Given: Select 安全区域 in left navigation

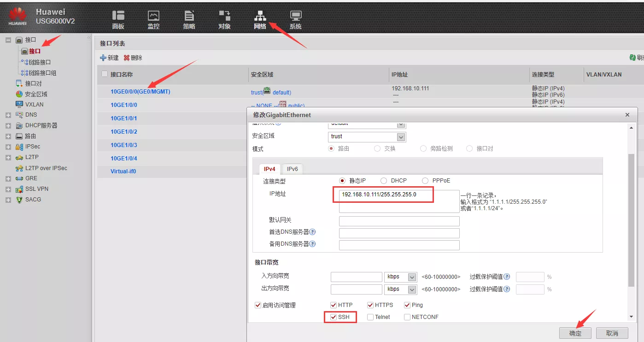Looking at the screenshot, I should click(x=36, y=94).
